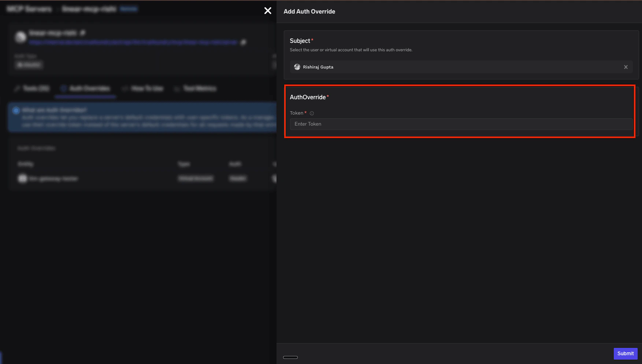Close the Add Auth Override panel
The image size is (642, 364).
coord(268,11)
